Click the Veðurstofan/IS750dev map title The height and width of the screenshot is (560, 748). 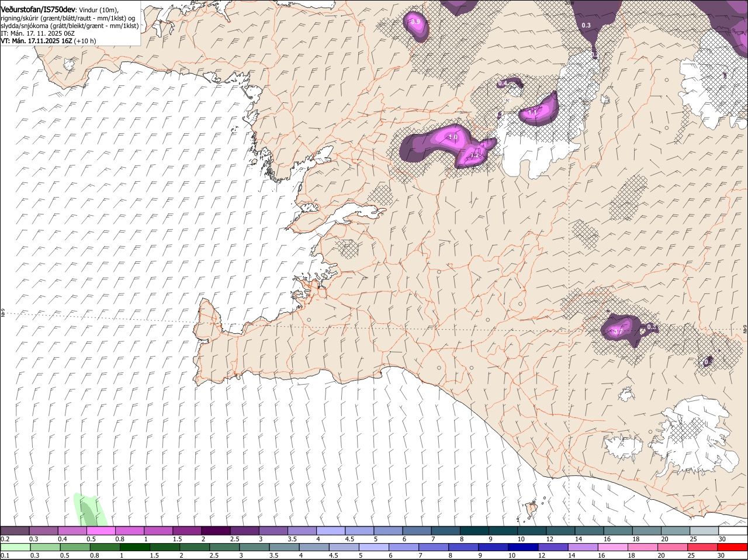pyautogui.click(x=38, y=9)
